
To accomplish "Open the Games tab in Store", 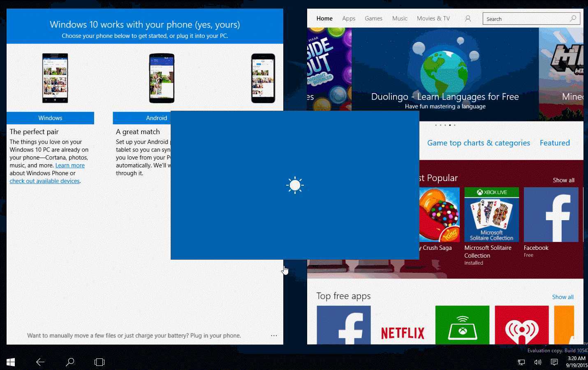I will tap(373, 19).
